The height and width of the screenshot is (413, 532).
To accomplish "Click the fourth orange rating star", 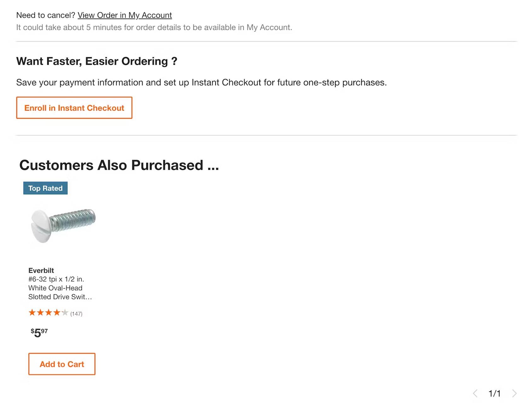I will click(x=57, y=313).
